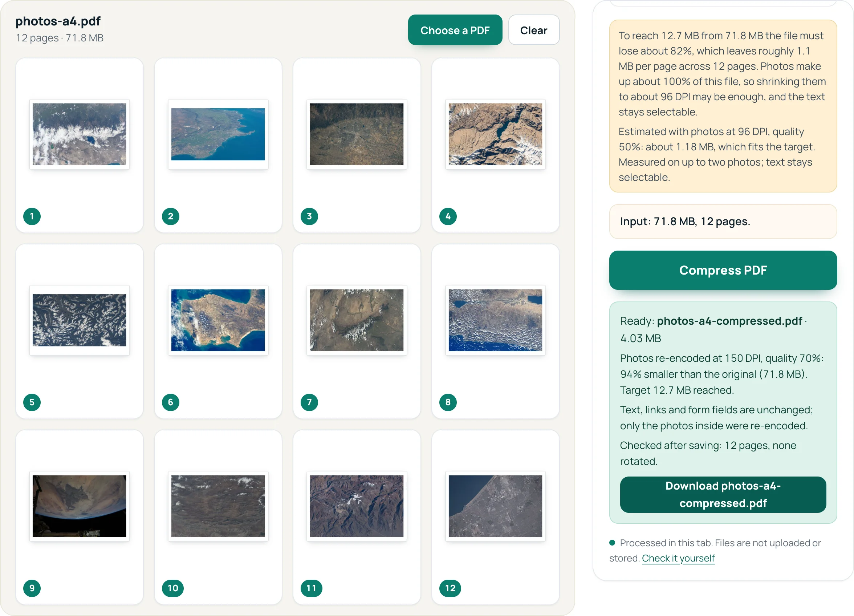Click the 'Input: 71.8 MB, 12 pages.' box
The height and width of the screenshot is (616, 854).
pos(723,221)
